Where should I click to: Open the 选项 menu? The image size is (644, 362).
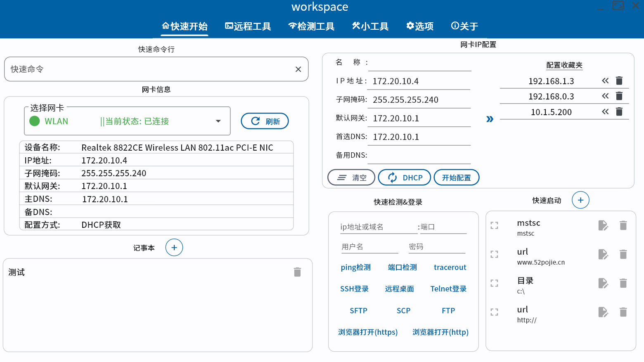(419, 26)
